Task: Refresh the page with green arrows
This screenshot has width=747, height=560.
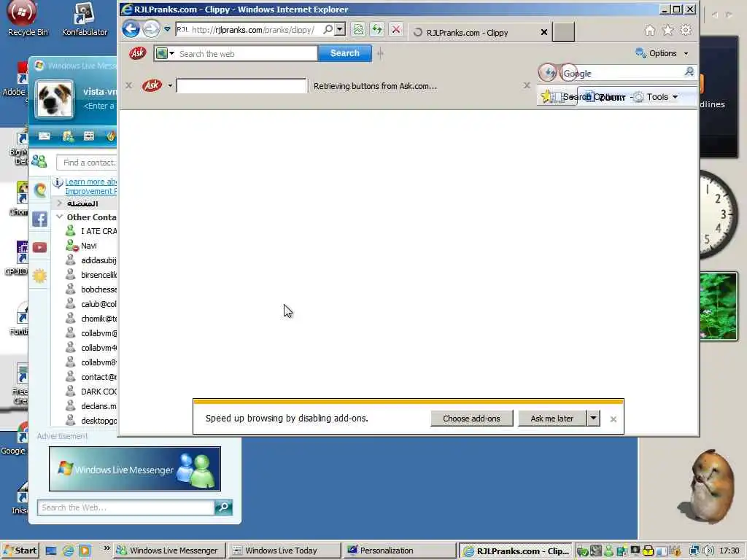Action: [377, 29]
